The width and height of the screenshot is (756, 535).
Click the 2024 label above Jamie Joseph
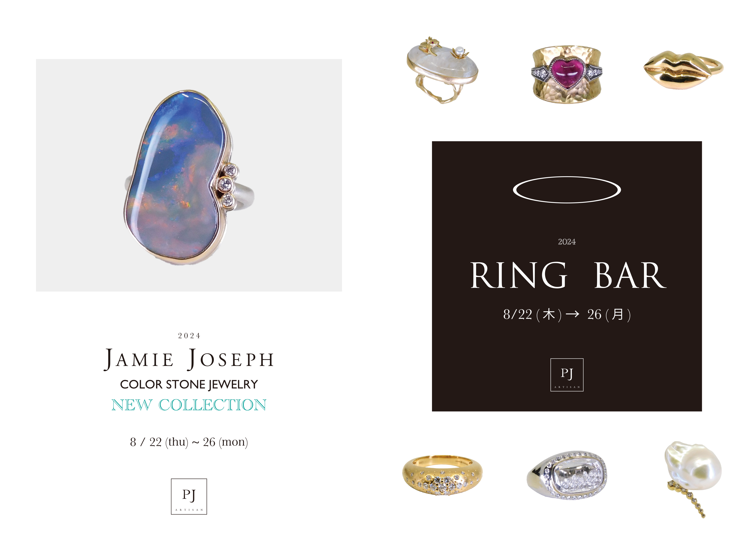pos(189,336)
